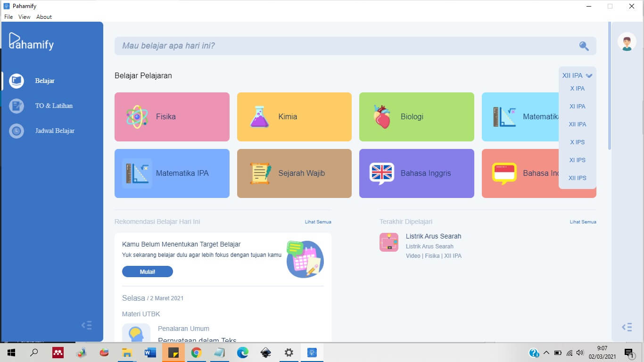Viewport: 644px width, 362px height.
Task: Click the vertical scrollbar of main content
Action: pyautogui.click(x=609, y=86)
